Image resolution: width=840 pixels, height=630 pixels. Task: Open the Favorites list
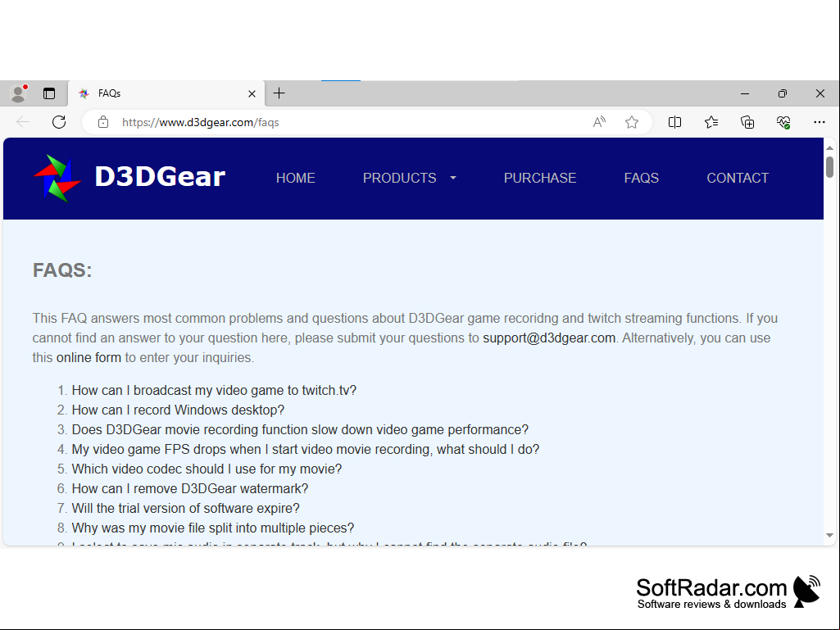(711, 122)
